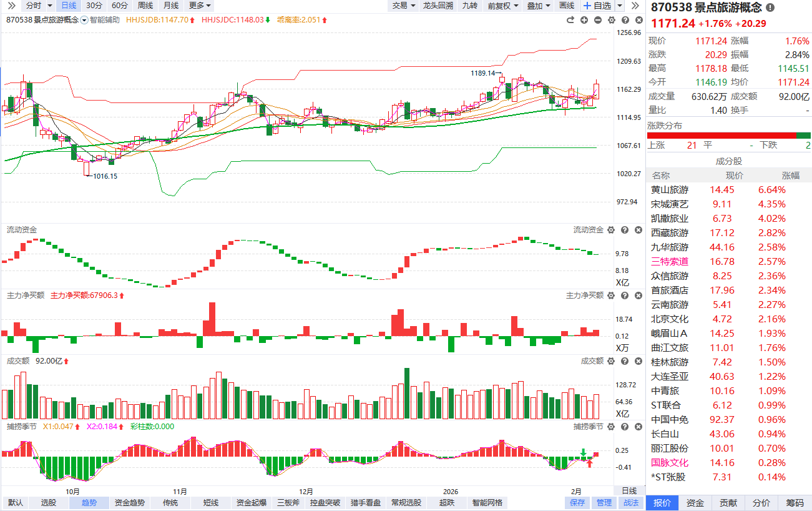
Task: Close the 成交额 indicator panel
Action: [637, 361]
